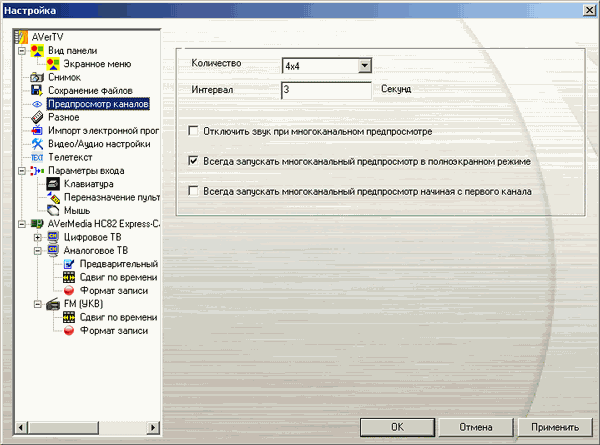Viewport: 600px width, 445px height.
Task: Click the camera icon next to Снимок
Action: (x=37, y=77)
